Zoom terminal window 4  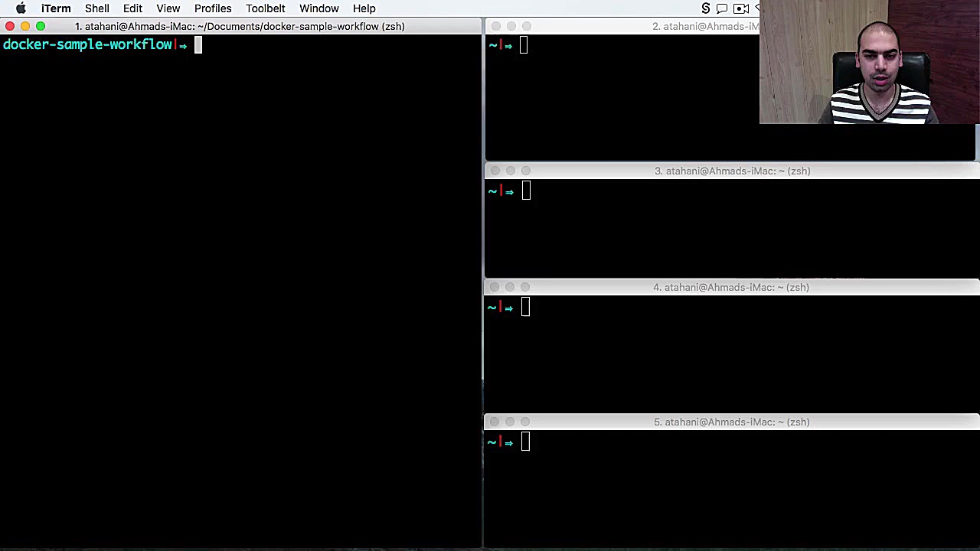pyautogui.click(x=525, y=287)
